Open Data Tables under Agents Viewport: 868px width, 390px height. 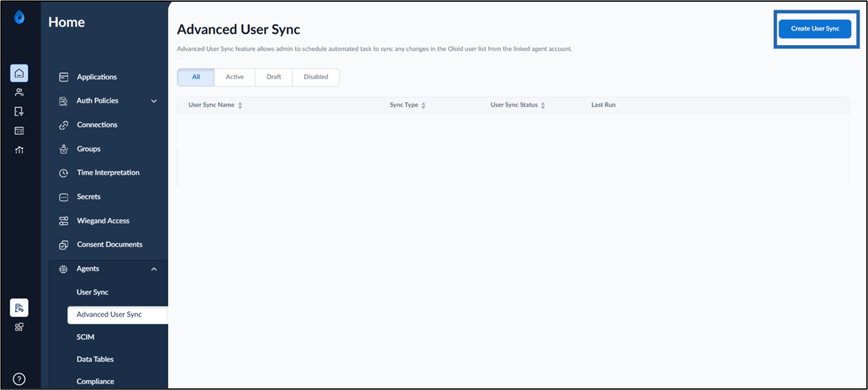95,359
